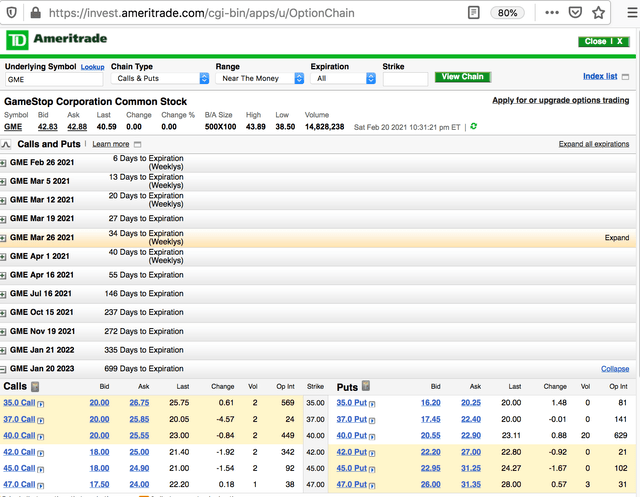Open browser hamburger menu
This screenshot has width=640, height=497.
tap(633, 13)
